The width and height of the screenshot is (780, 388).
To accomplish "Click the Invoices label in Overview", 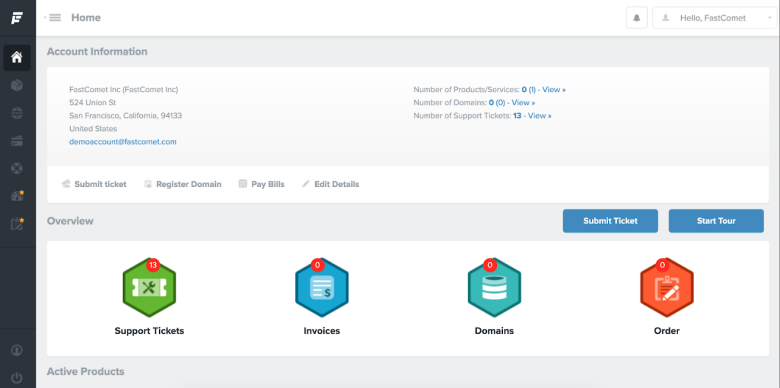I will [x=322, y=331].
